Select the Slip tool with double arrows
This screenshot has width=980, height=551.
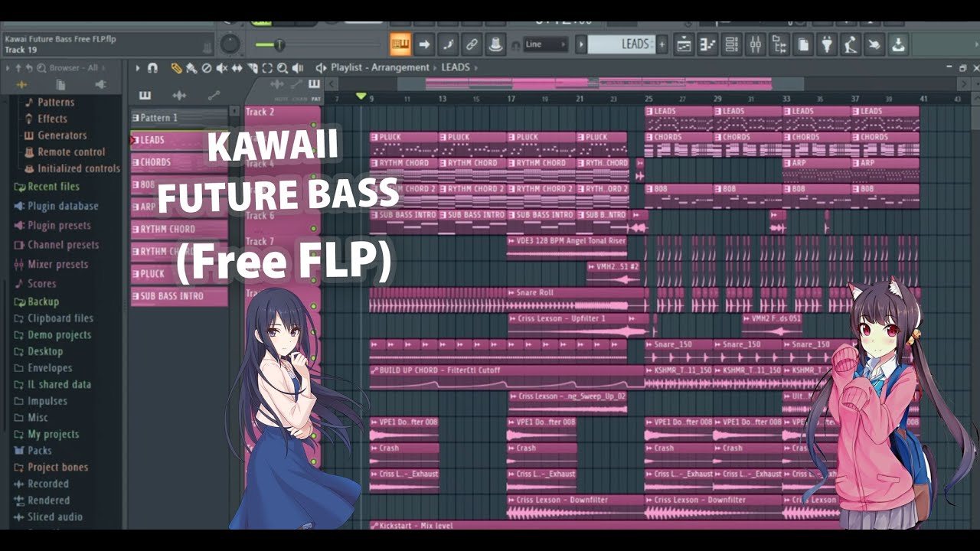[x=237, y=68]
